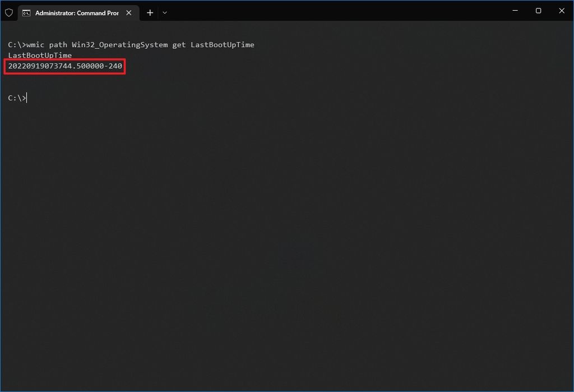Image resolution: width=574 pixels, height=392 pixels.
Task: Click the admin shield icon beside the tab
Action: [8, 12]
